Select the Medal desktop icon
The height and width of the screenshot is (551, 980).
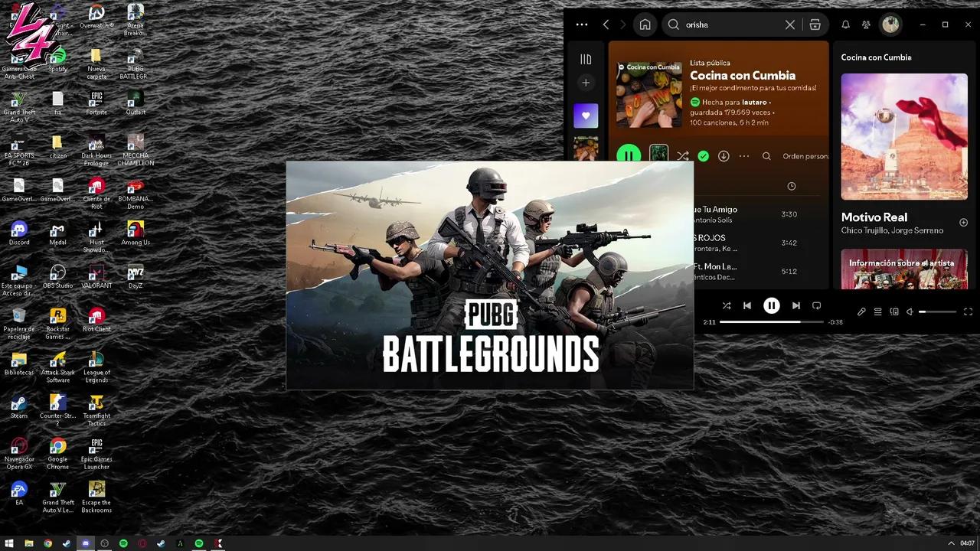(x=57, y=234)
